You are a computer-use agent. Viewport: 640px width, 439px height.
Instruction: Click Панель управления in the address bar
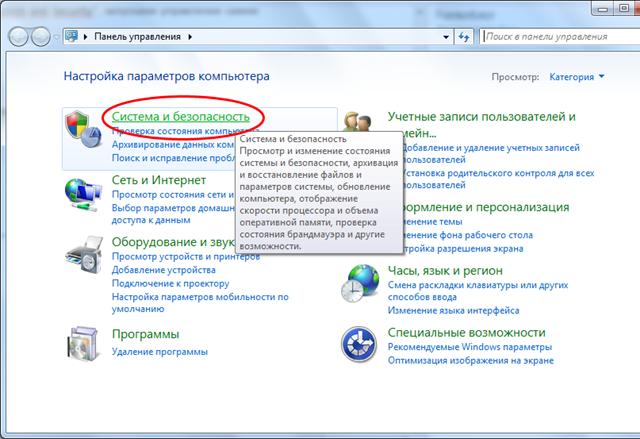pyautogui.click(x=138, y=37)
